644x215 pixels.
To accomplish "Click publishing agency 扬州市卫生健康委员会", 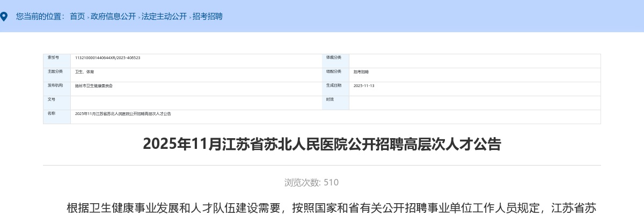I will point(94,85).
